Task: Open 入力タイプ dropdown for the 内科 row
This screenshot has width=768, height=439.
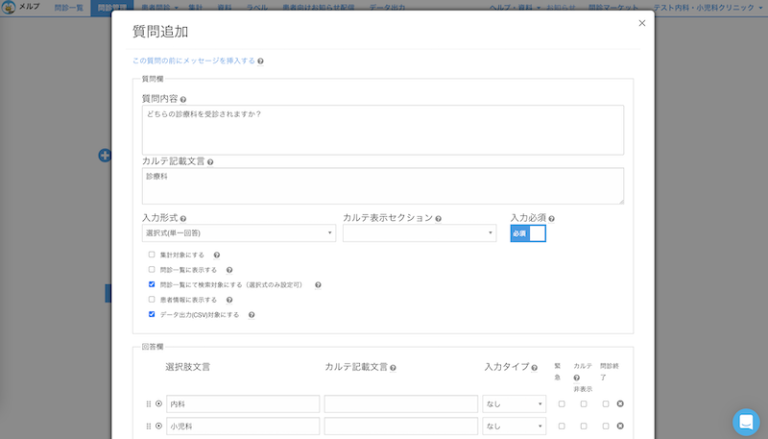Action: [514, 404]
